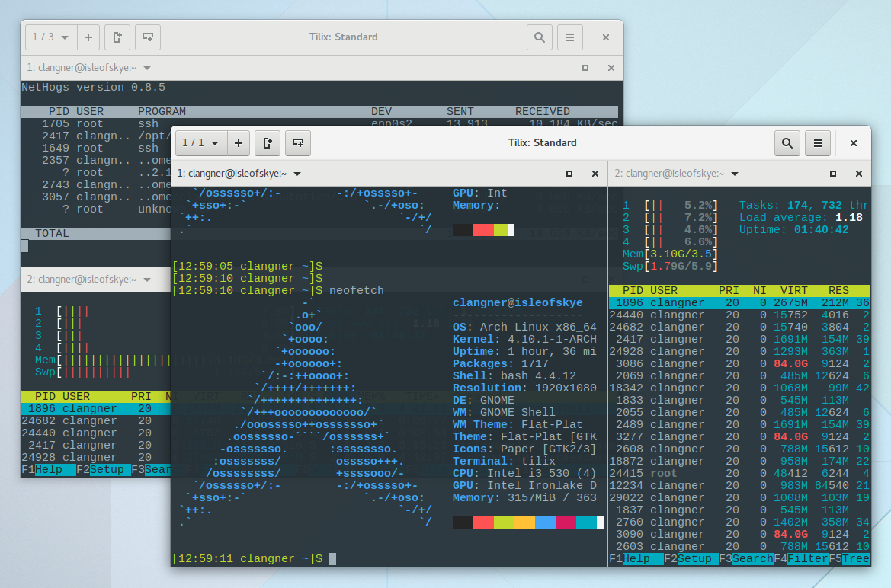Click the Mem usage meter in the front htop
Image resolution: width=891 pixels, height=588 pixels.
670,254
